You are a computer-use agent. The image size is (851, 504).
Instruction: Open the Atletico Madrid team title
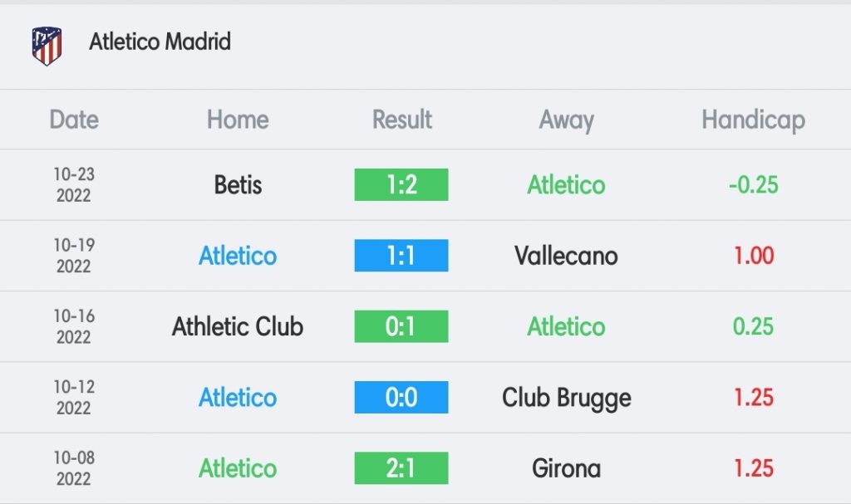pyautogui.click(x=160, y=42)
